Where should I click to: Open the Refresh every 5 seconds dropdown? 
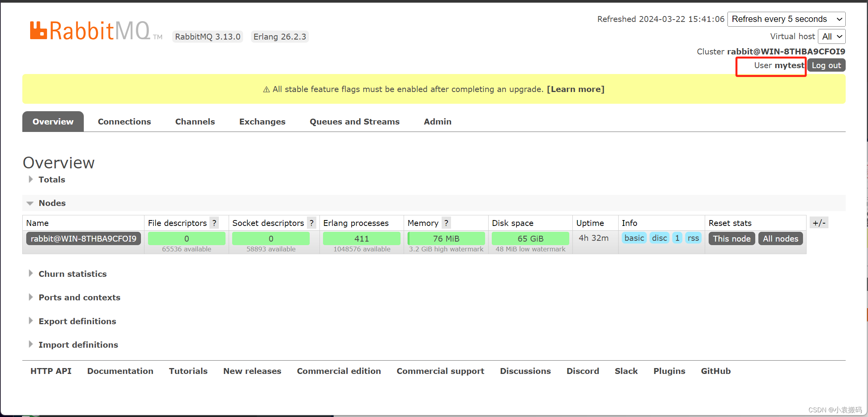pos(786,19)
